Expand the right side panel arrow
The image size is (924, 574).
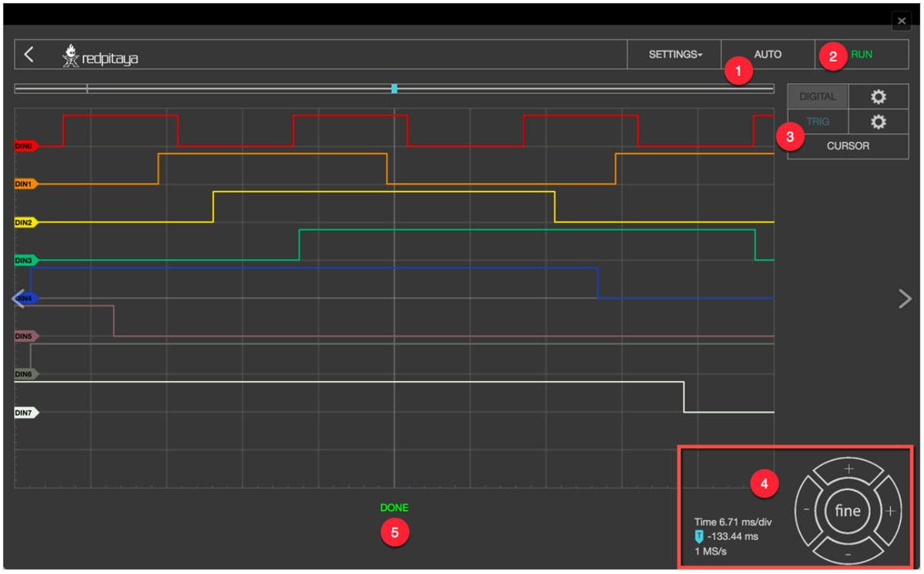click(x=905, y=299)
